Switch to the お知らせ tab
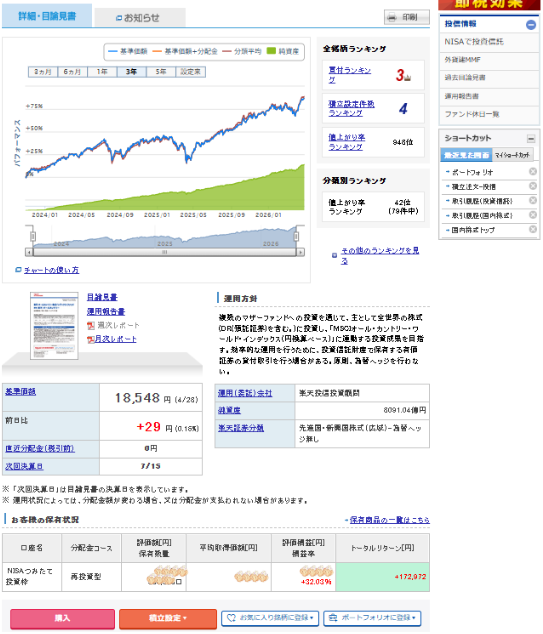The image size is (543, 634). (140, 18)
